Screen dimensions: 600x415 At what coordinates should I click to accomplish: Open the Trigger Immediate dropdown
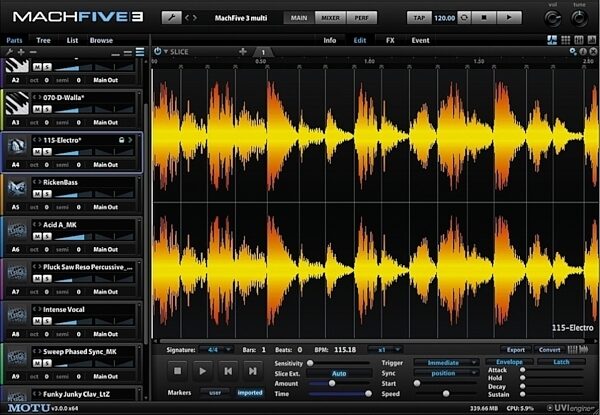[446, 362]
